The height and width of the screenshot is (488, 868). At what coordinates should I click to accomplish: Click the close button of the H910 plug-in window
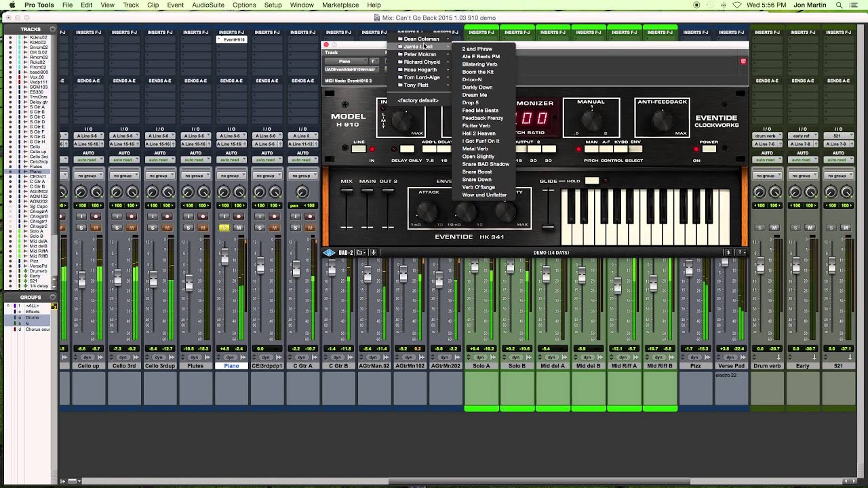(326, 45)
